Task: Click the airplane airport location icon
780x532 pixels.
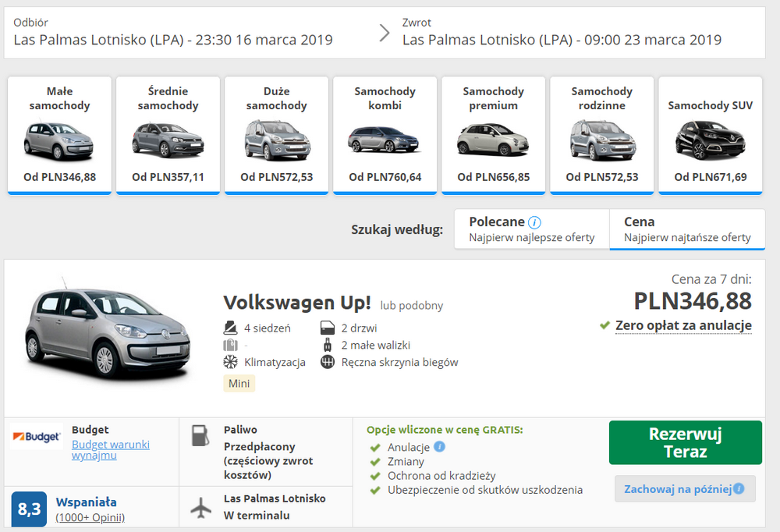Action: (201, 508)
